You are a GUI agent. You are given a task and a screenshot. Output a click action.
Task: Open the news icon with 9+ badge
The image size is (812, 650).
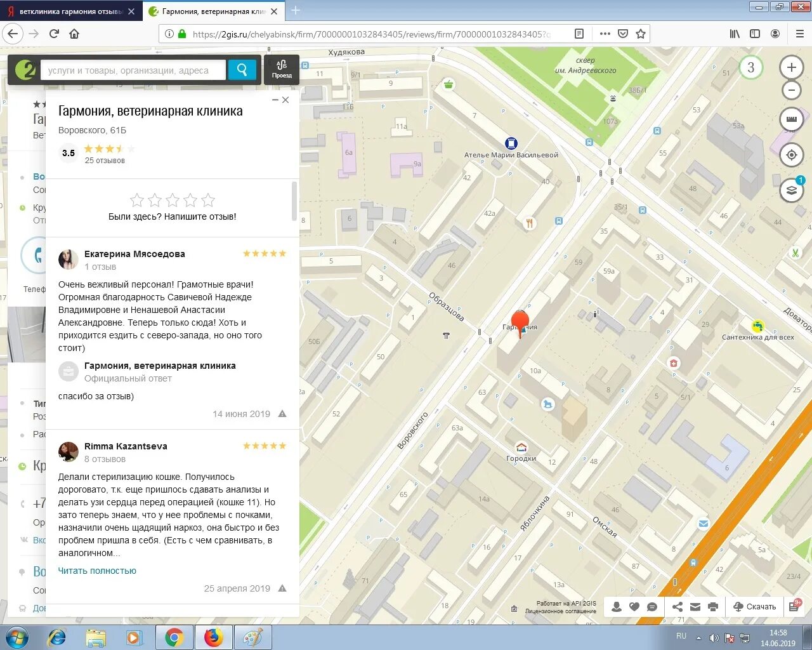point(794,606)
